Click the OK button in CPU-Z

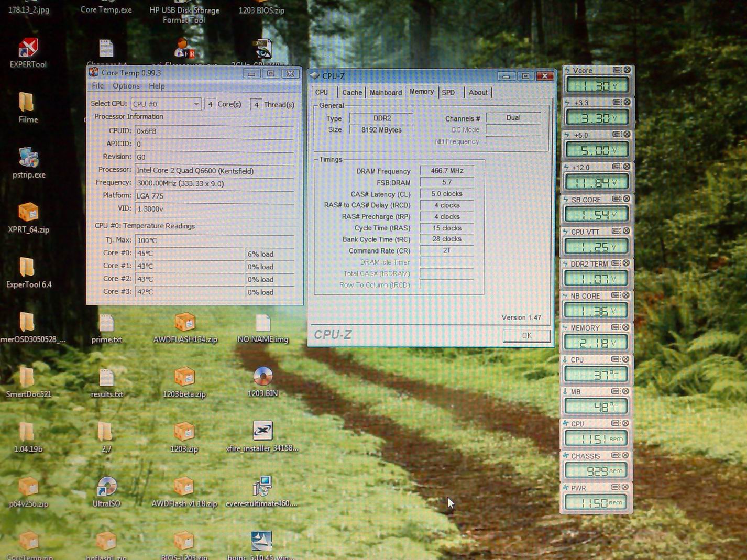[x=526, y=336]
